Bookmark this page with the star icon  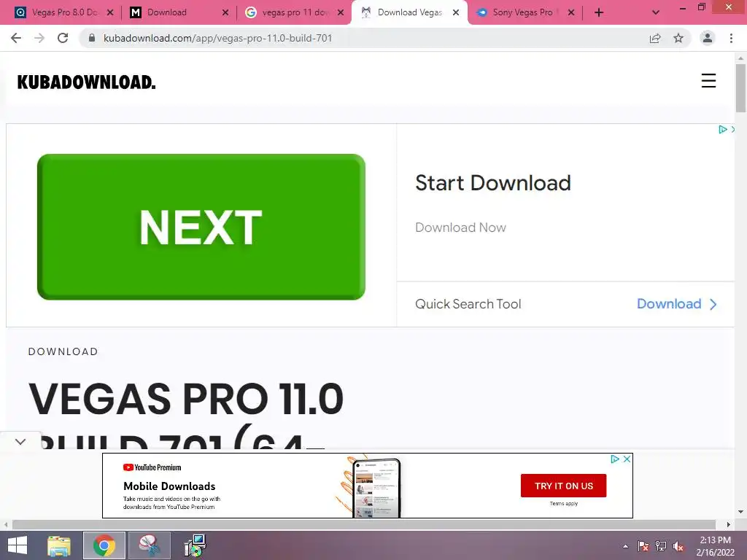click(x=678, y=38)
